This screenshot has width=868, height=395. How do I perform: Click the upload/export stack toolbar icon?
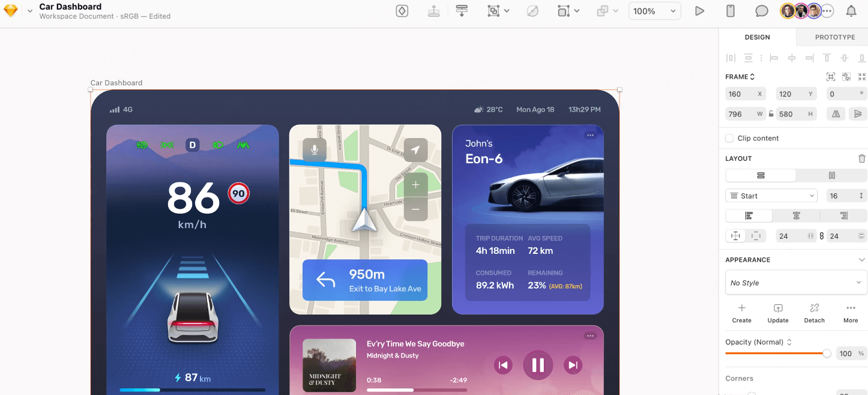(433, 11)
